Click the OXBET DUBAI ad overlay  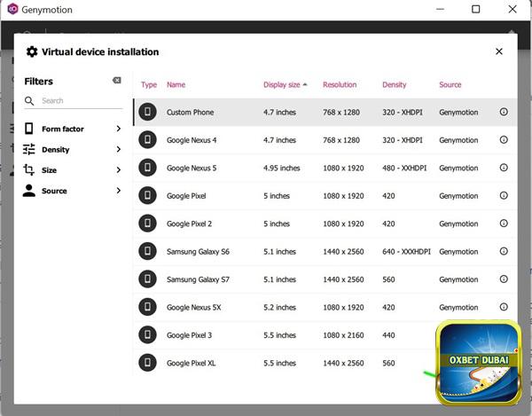click(x=478, y=360)
